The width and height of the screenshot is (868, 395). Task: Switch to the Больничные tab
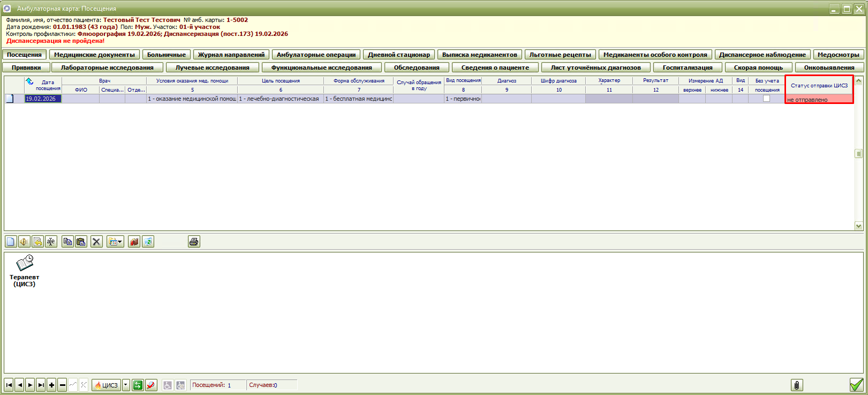point(167,55)
